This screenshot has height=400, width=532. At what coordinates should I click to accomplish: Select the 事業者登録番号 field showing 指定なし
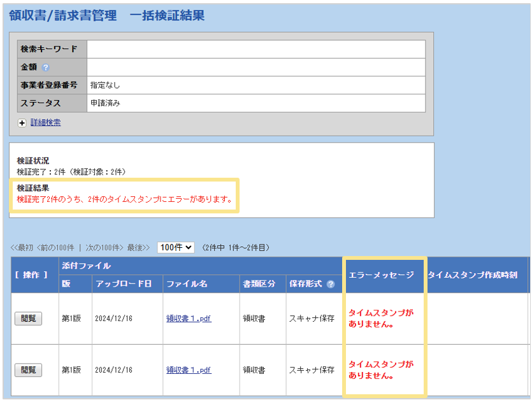click(x=255, y=85)
